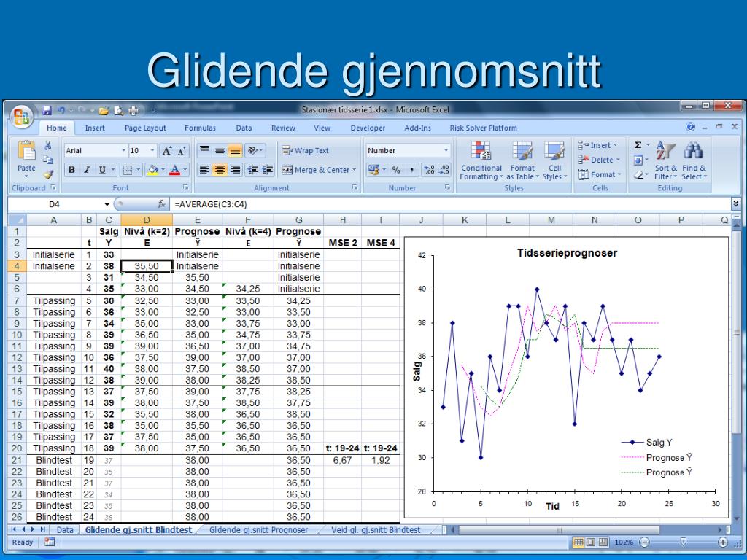
Task: Open Sort & Filter dropdown
Action: [x=665, y=161]
